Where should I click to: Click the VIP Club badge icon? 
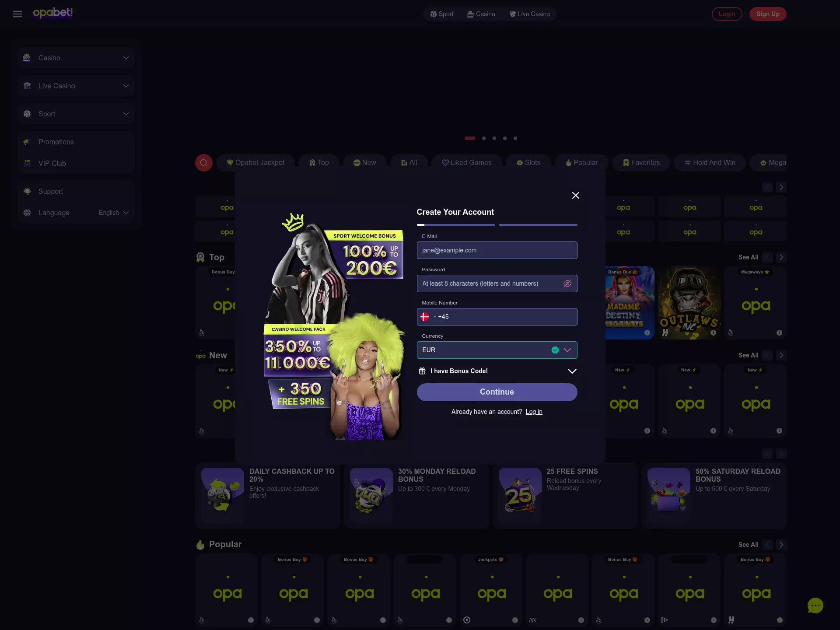coord(27,163)
